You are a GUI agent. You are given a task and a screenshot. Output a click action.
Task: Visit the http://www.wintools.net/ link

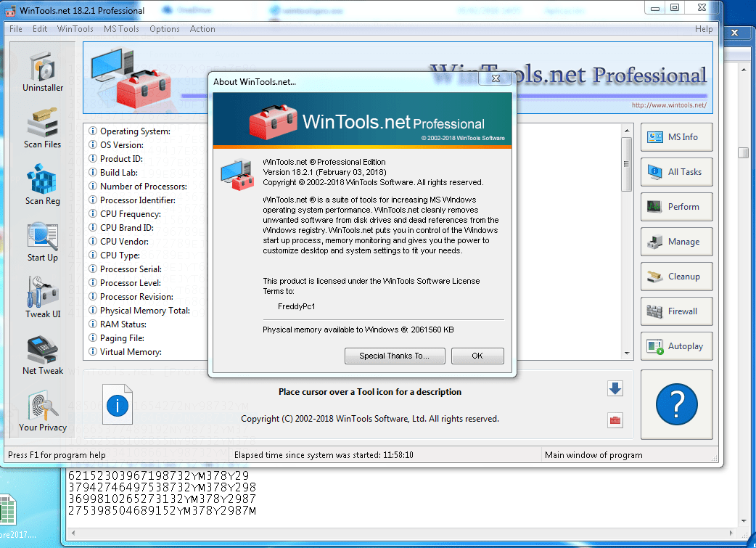coord(669,105)
